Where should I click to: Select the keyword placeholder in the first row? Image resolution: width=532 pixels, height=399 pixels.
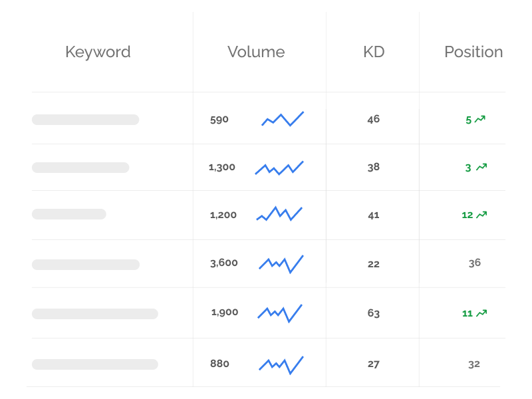(85, 120)
